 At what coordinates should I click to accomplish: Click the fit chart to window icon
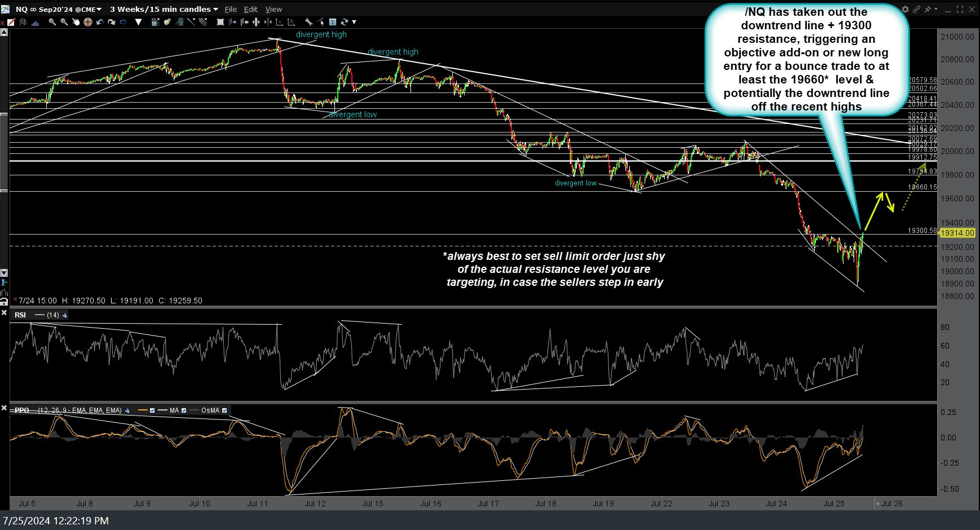[220, 22]
